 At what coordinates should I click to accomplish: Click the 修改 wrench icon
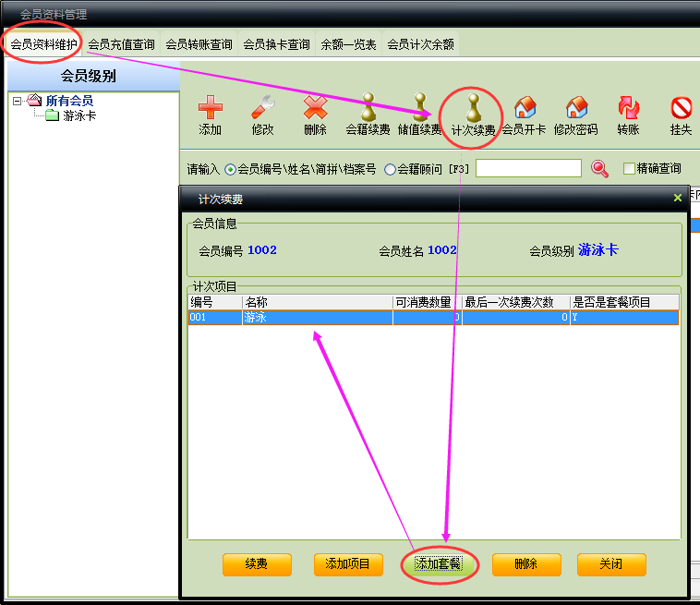[x=263, y=107]
